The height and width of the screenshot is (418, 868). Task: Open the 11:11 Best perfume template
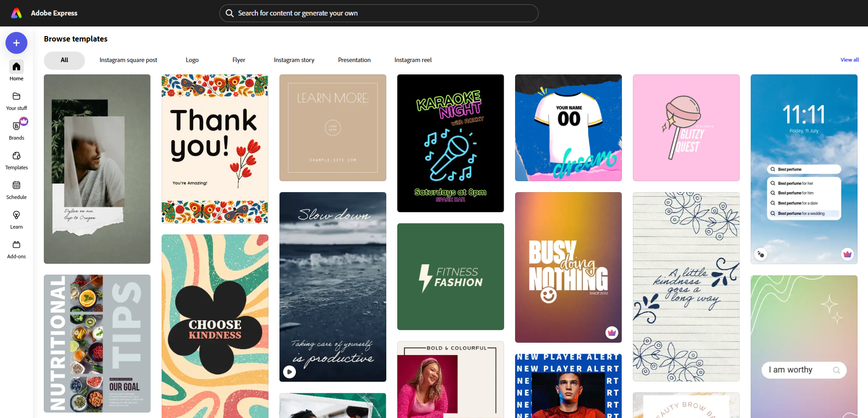pos(804,169)
